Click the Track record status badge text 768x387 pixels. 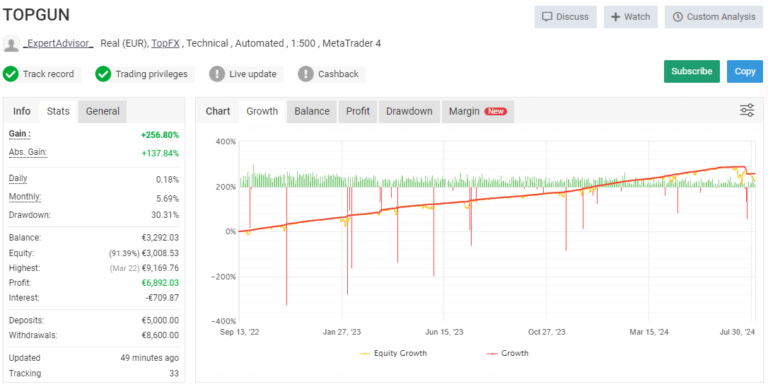click(x=48, y=74)
